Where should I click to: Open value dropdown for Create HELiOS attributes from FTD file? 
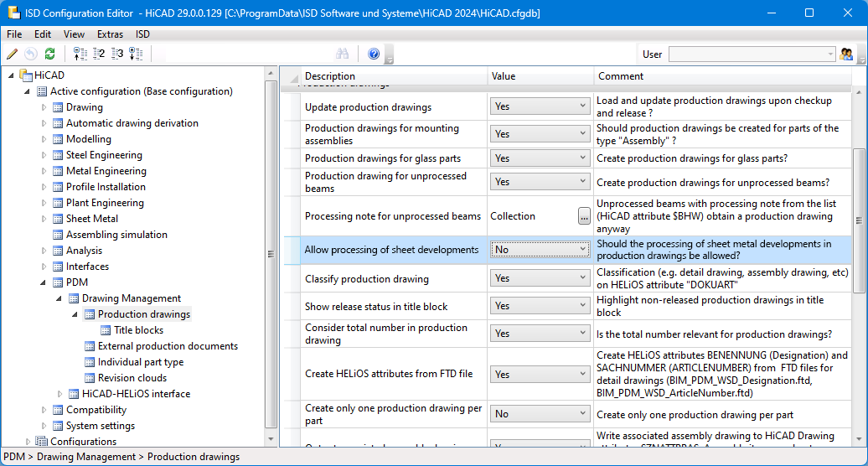(x=540, y=374)
